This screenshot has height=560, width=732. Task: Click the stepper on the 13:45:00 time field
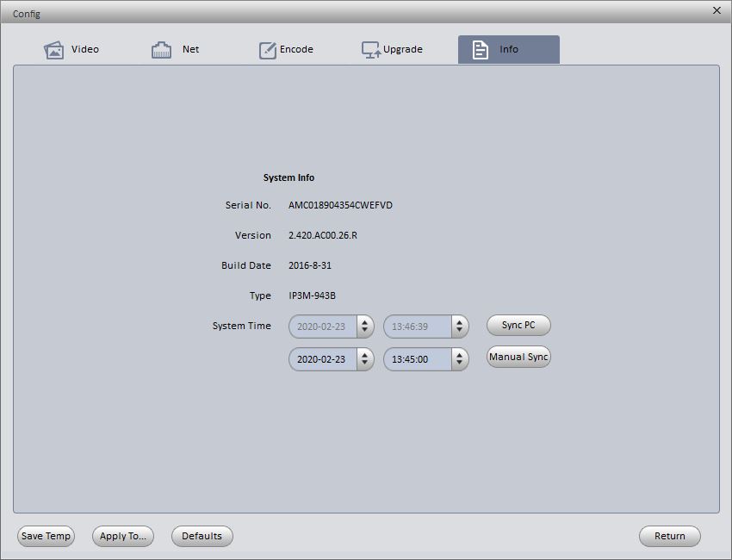coord(459,359)
